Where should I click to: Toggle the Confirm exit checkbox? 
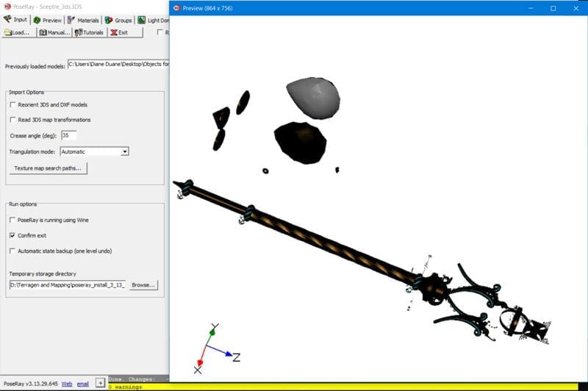pyautogui.click(x=12, y=235)
